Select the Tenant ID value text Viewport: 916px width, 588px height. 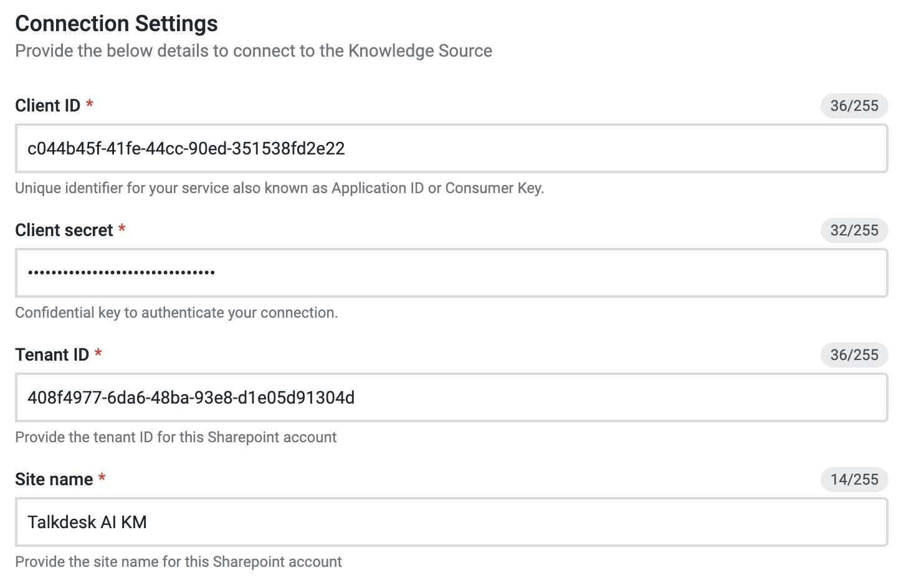pyautogui.click(x=191, y=397)
